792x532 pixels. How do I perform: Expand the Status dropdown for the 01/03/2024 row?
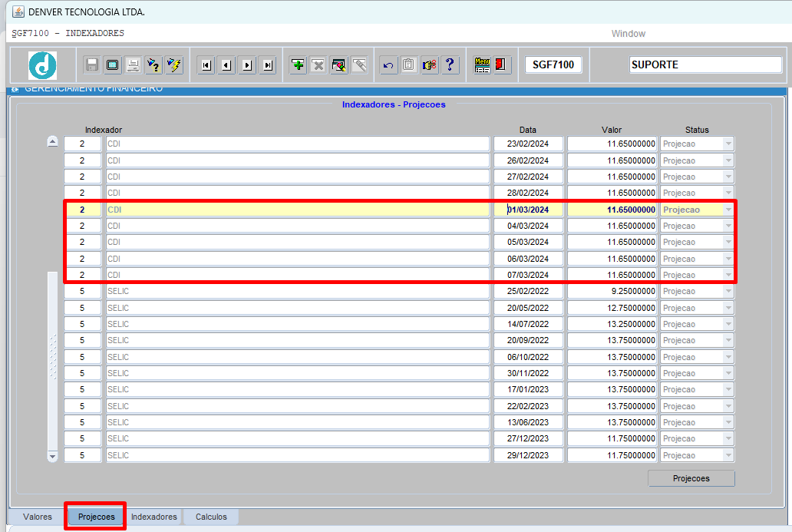(x=728, y=209)
